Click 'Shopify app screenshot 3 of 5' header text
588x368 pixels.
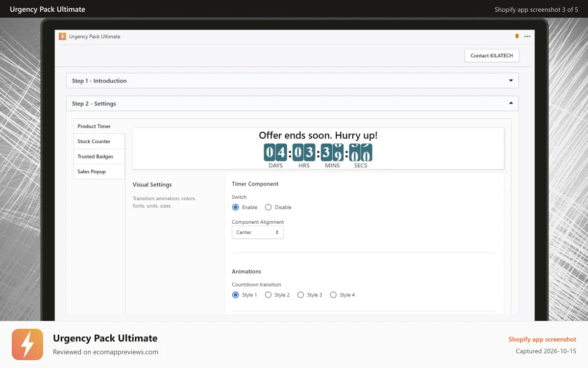(x=536, y=9)
